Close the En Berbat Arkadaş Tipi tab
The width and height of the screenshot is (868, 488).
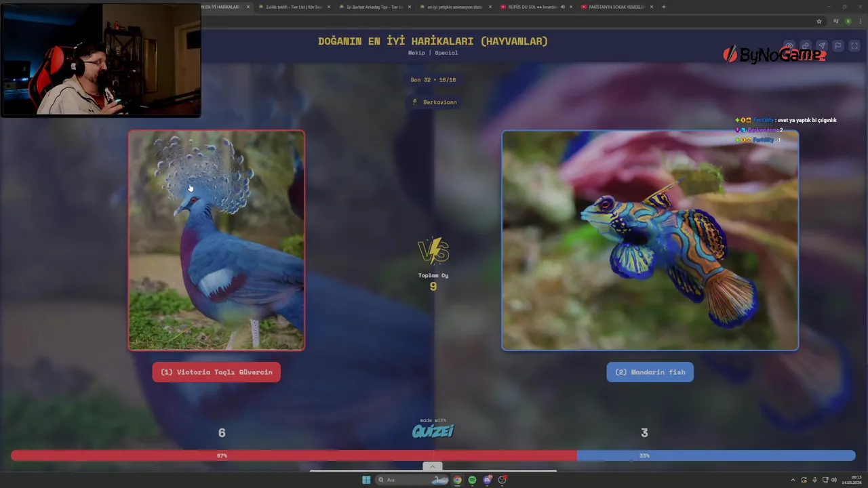[409, 7]
